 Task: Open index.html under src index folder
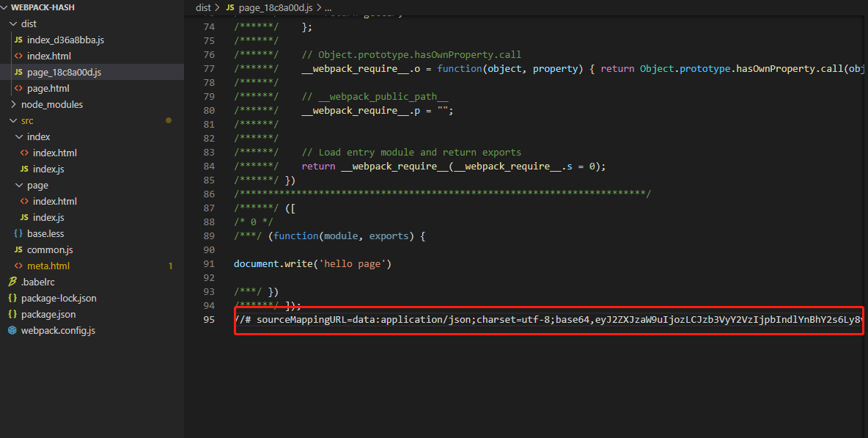55,153
